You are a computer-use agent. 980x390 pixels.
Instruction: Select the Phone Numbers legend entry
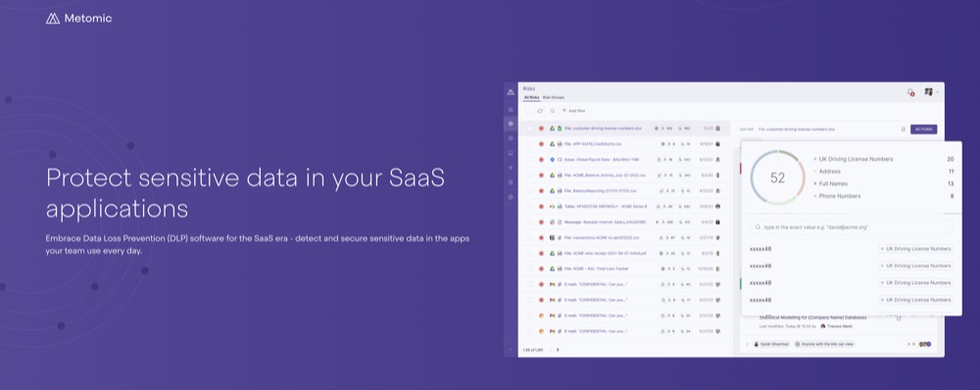click(837, 196)
